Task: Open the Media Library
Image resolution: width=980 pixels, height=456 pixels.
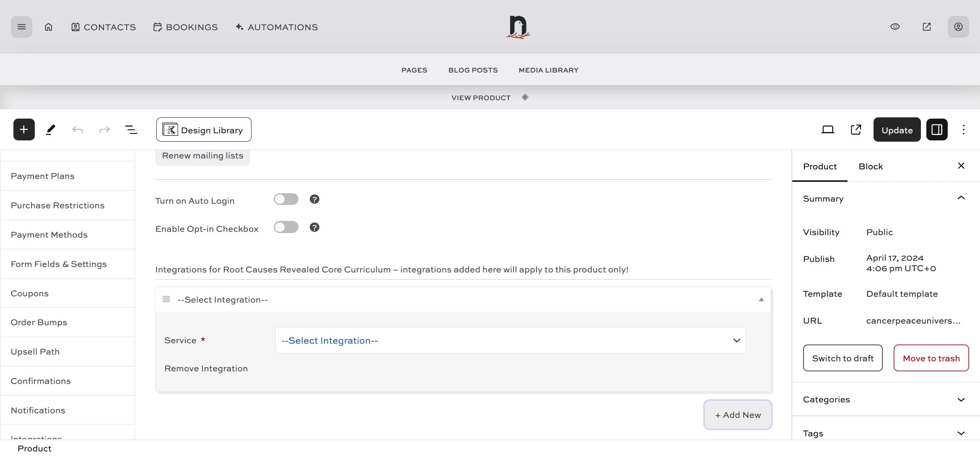Action: (x=548, y=70)
